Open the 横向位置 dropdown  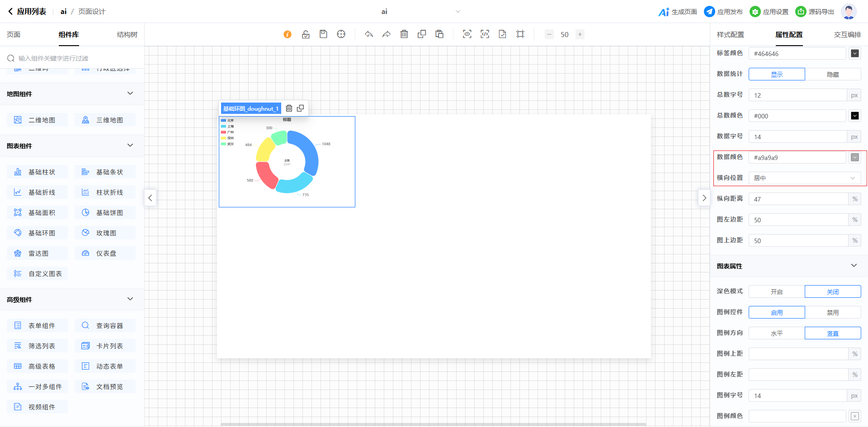click(804, 178)
